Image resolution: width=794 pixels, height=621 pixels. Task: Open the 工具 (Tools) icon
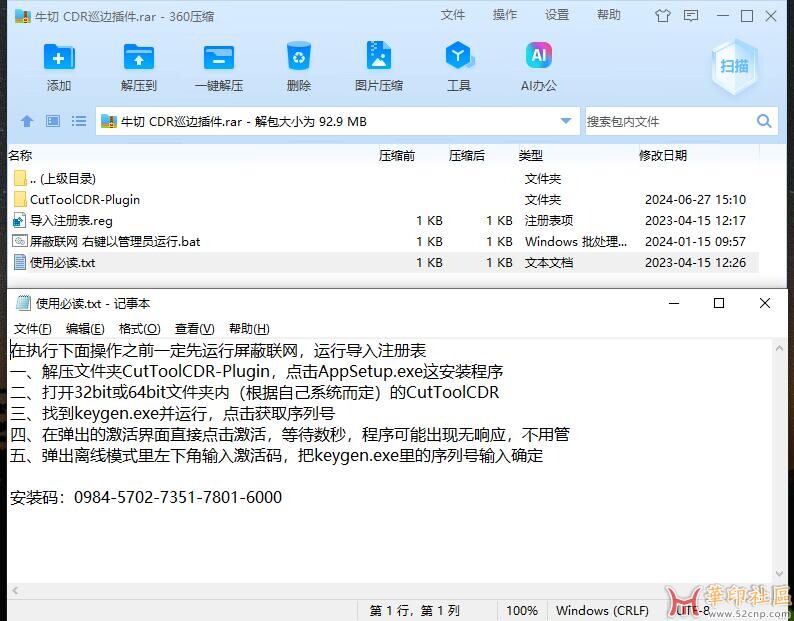point(458,58)
